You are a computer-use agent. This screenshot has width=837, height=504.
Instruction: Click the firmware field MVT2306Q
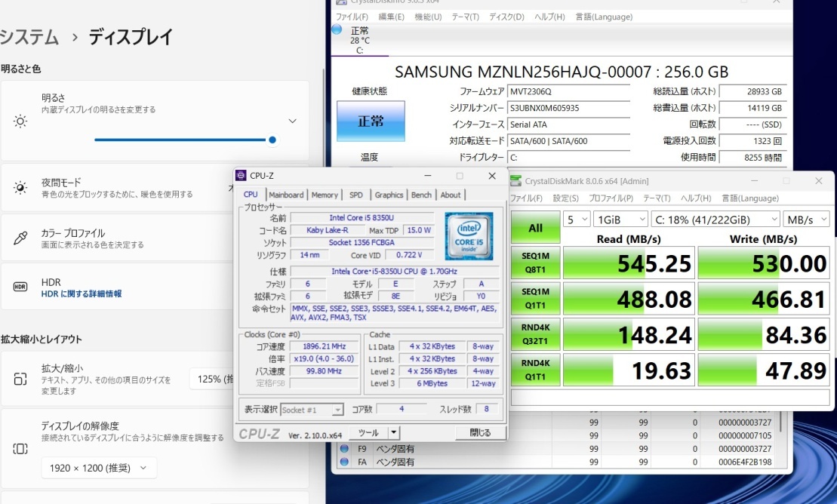(x=568, y=91)
